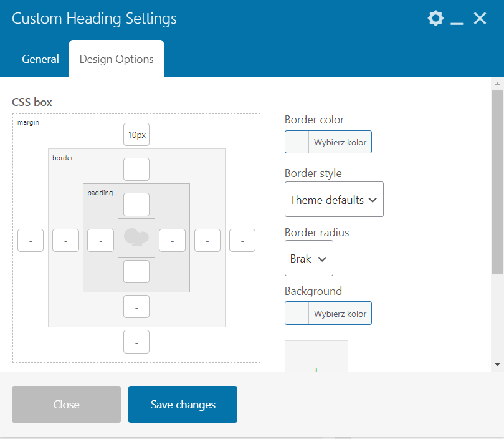Screen dimensions: 504x439
Task: Close the panel with the X icon
Action: pos(480,19)
